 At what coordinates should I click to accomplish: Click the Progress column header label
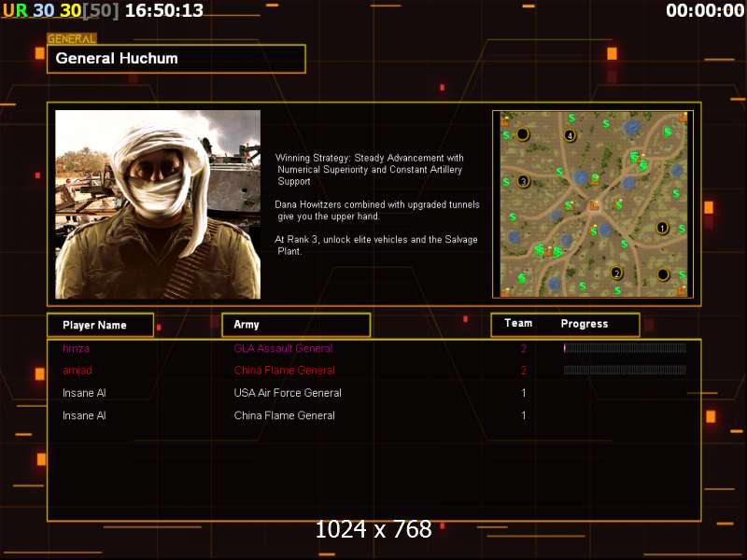585,324
